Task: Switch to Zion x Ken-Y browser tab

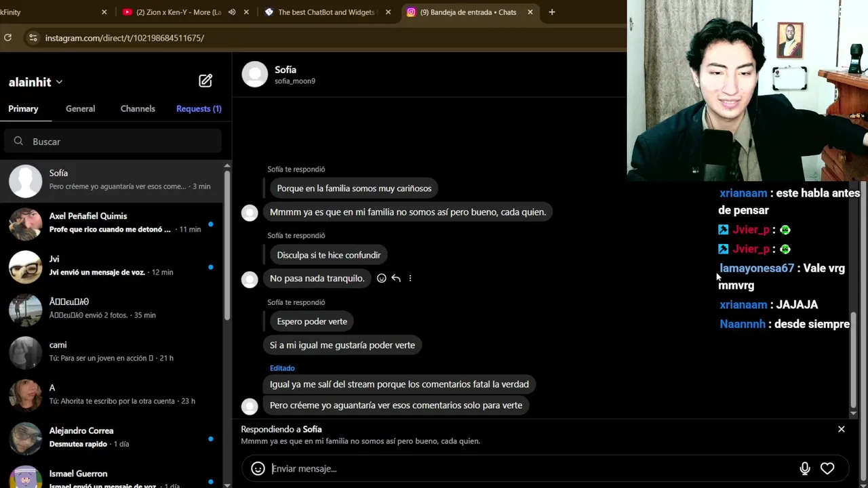Action: pyautogui.click(x=177, y=12)
